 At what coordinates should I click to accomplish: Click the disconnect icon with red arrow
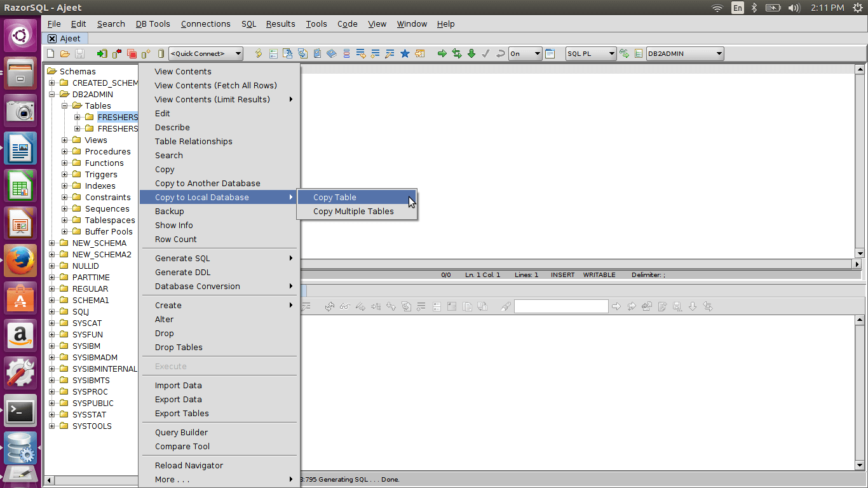pos(116,54)
